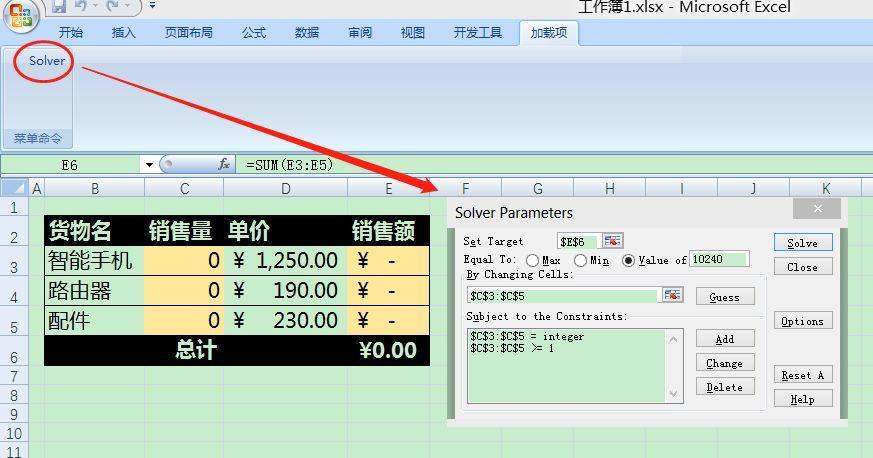Open the Name Box dropdown arrow

pyautogui.click(x=149, y=165)
